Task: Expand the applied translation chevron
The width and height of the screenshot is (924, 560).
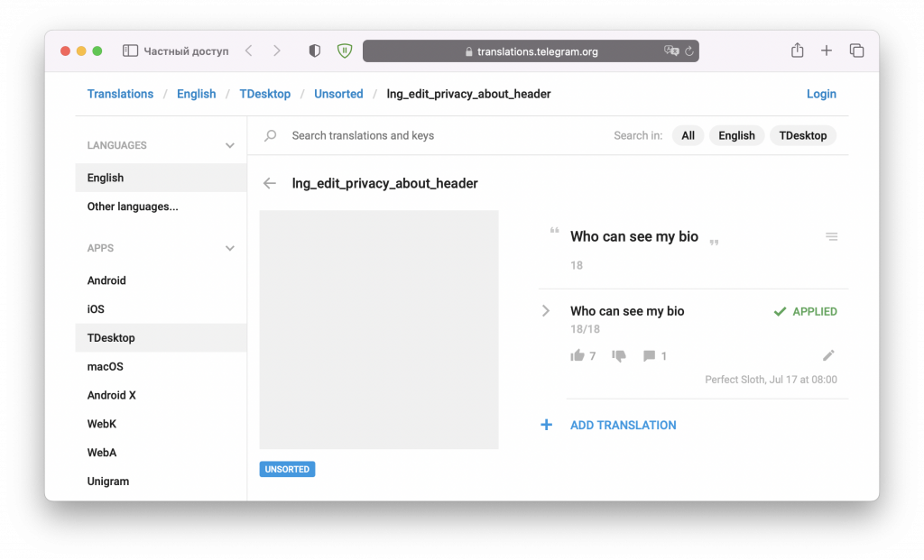Action: pyautogui.click(x=546, y=311)
